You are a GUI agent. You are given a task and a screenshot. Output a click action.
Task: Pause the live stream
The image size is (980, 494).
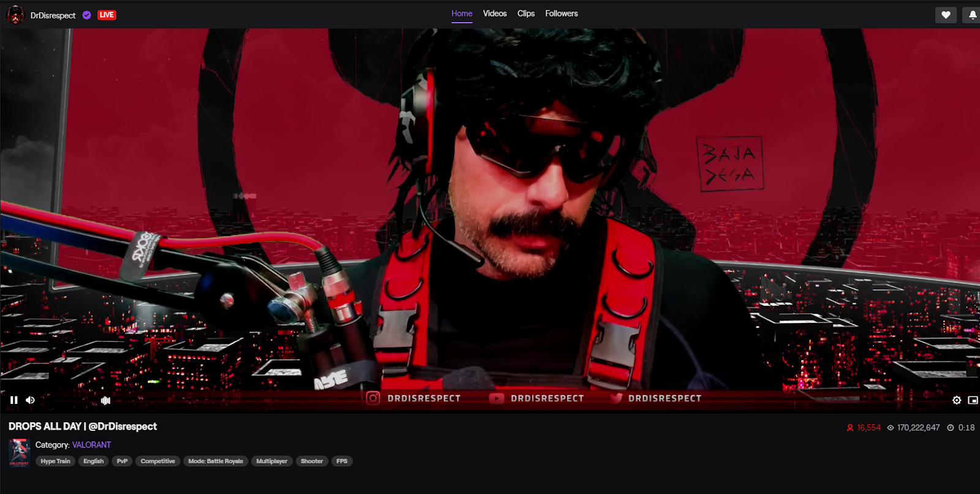pos(13,400)
